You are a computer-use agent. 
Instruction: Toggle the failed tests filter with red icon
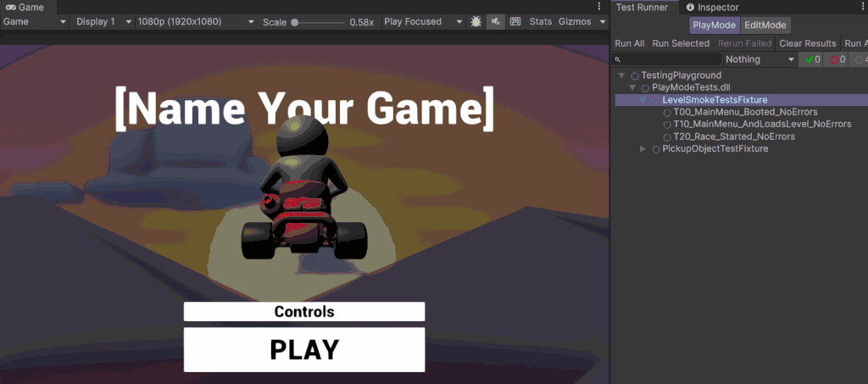click(835, 59)
